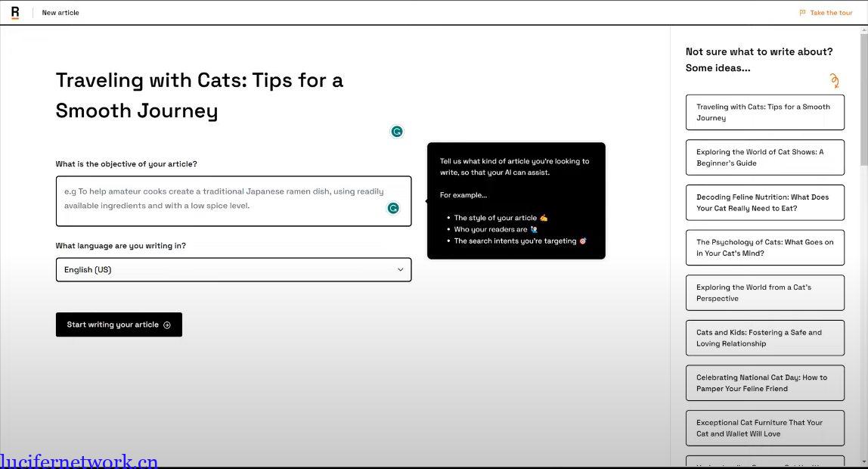Pick Cats and Kids idea card

(764, 338)
